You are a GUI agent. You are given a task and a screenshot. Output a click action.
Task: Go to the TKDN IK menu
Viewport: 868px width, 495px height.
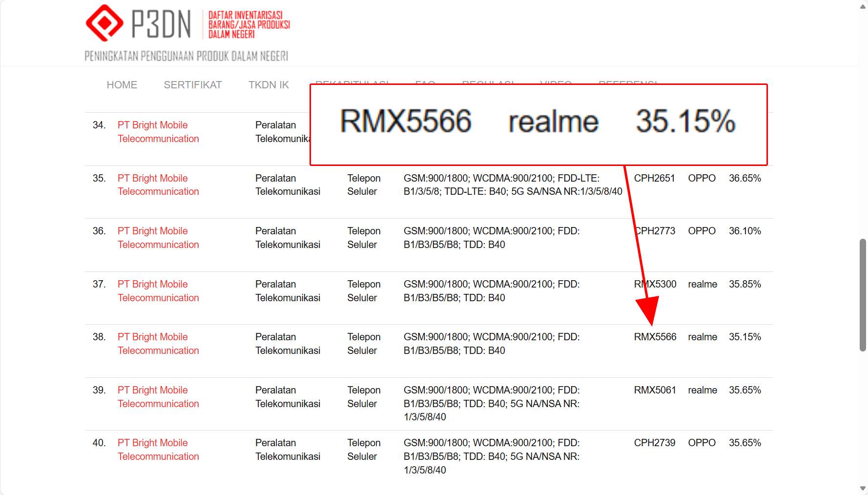(269, 85)
